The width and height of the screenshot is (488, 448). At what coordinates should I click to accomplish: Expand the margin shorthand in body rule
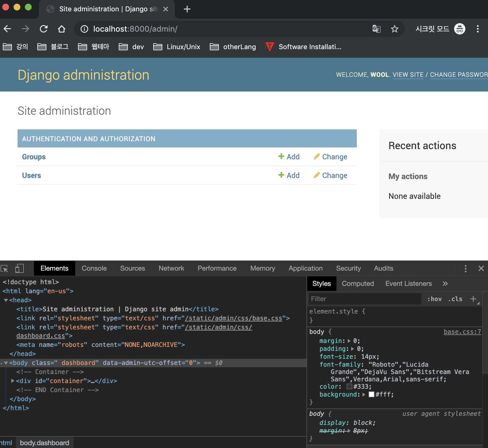point(349,341)
